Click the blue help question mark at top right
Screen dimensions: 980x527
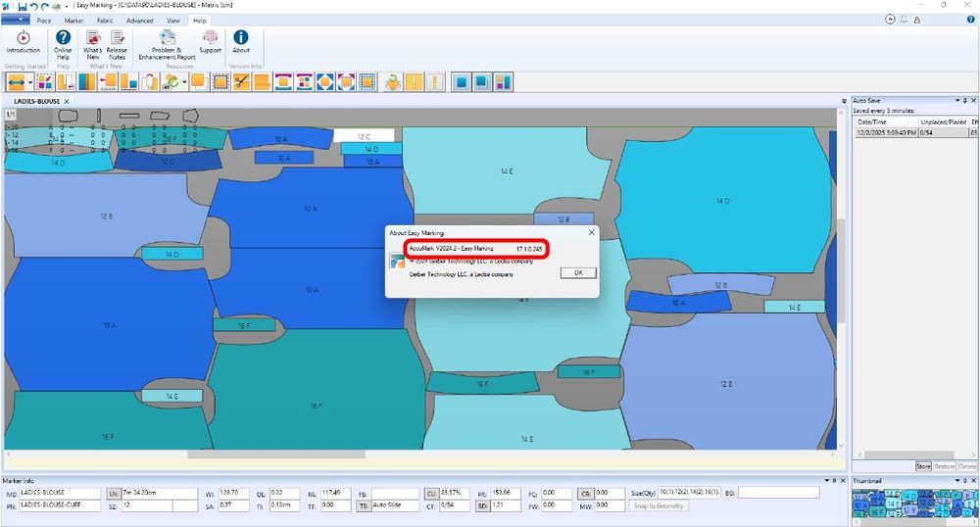pos(970,20)
